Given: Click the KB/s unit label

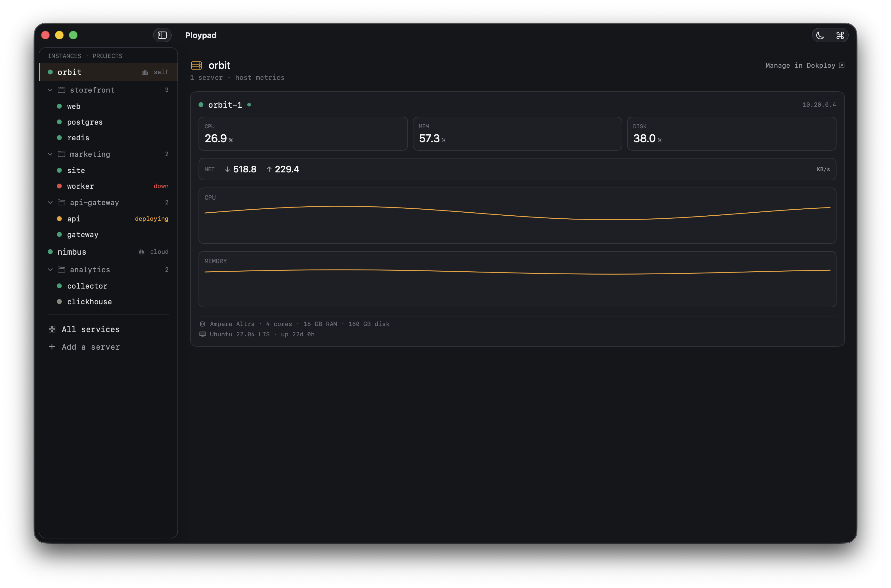Looking at the screenshot, I should [823, 169].
